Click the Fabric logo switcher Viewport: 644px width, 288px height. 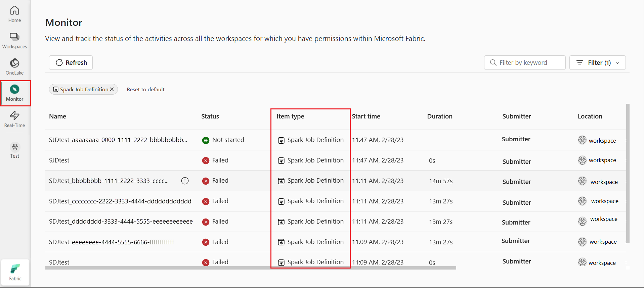pyautogui.click(x=15, y=272)
